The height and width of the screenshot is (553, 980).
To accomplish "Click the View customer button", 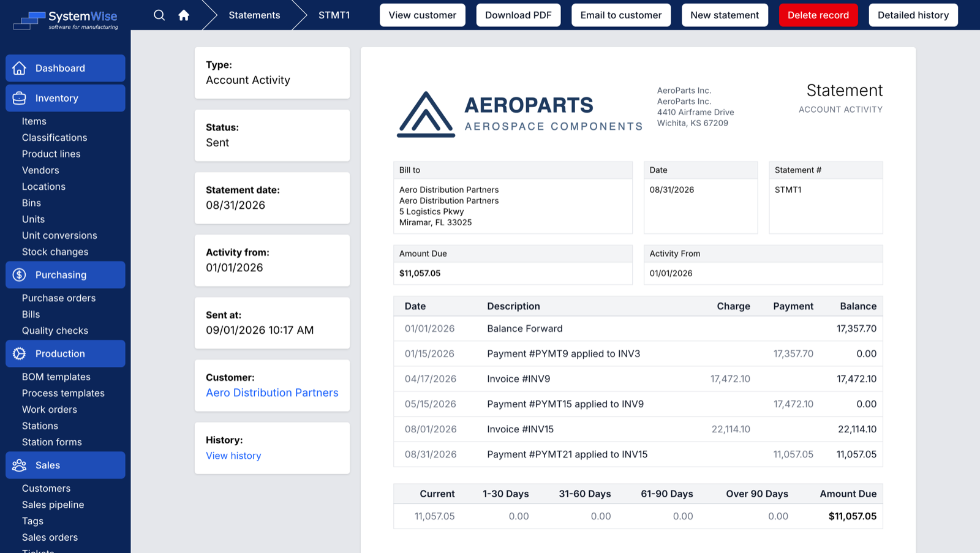I will (x=423, y=15).
